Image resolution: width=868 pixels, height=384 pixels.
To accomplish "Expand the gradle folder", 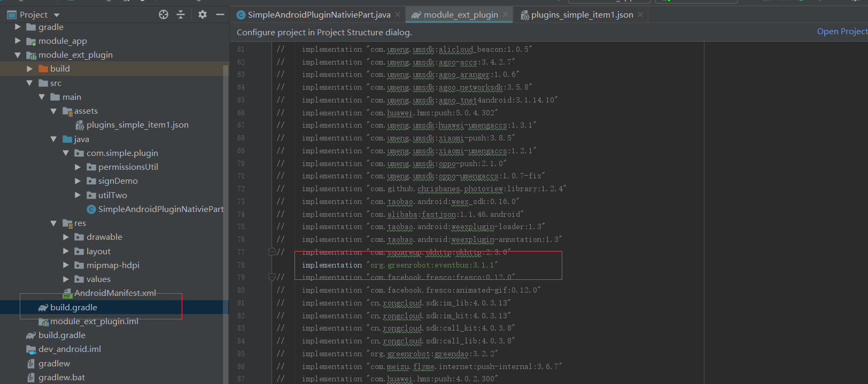I will pos(18,27).
